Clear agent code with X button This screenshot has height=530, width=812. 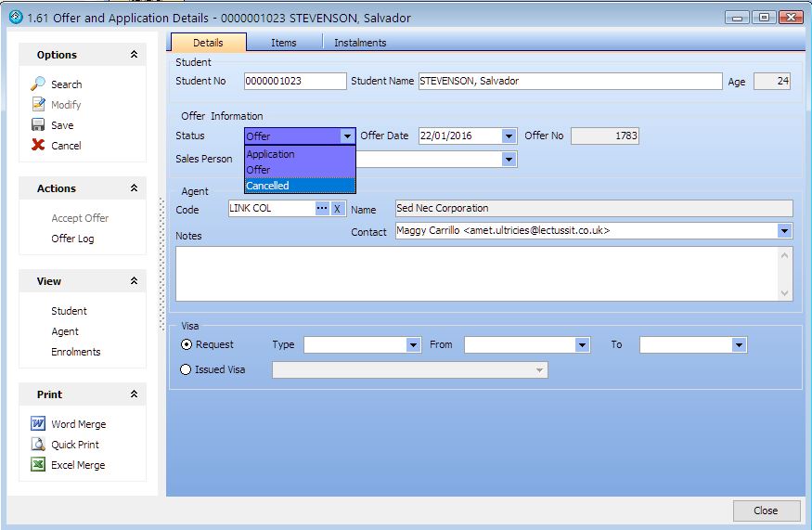pyautogui.click(x=338, y=209)
